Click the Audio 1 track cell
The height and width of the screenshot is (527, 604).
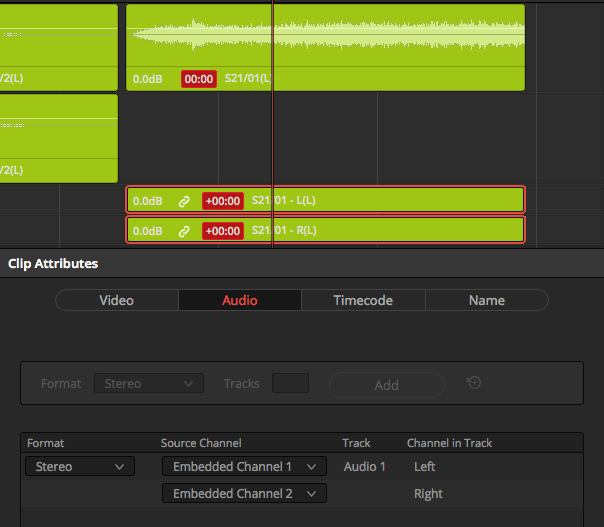pos(364,467)
